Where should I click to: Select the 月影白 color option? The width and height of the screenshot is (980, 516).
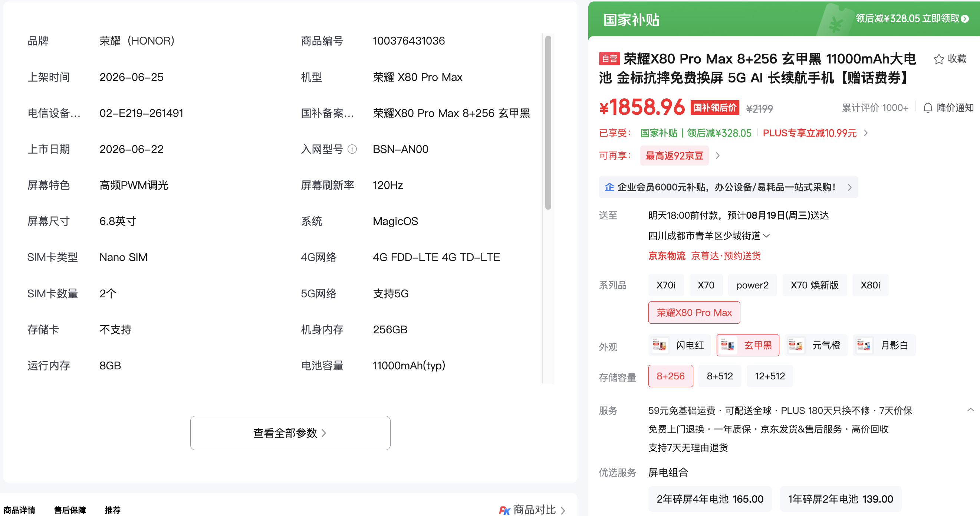[x=884, y=345]
